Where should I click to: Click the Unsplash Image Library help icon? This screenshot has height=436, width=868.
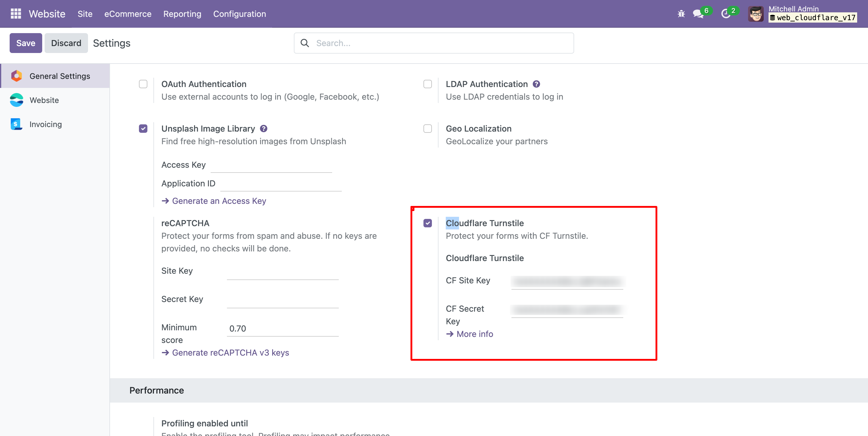263,129
